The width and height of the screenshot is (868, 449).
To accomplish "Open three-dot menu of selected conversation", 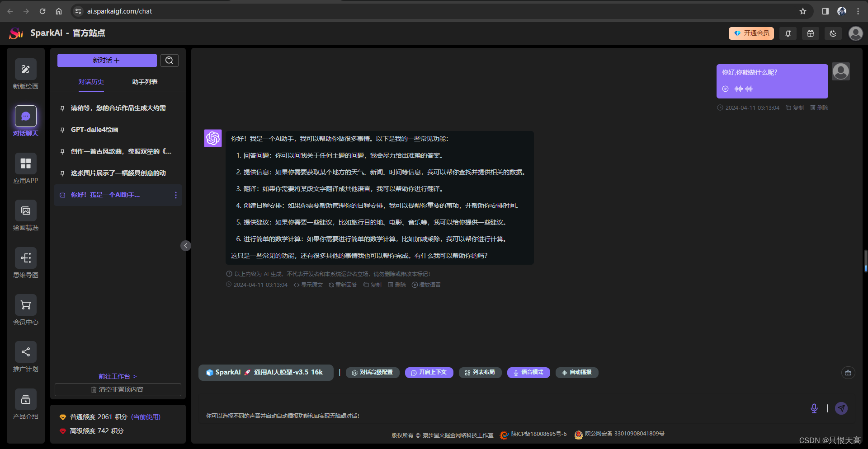I will point(176,195).
